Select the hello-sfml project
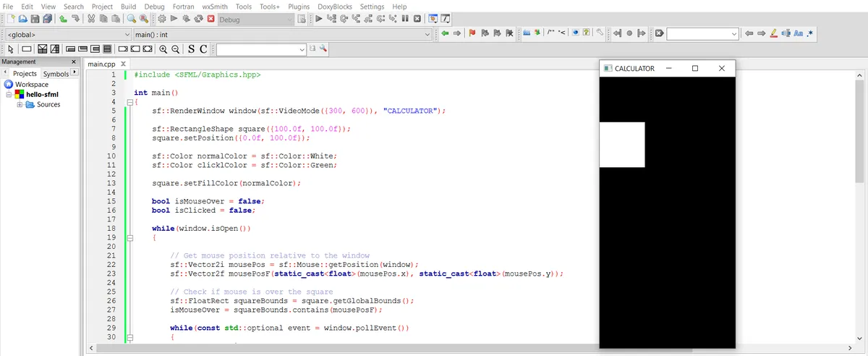The height and width of the screenshot is (356, 868). click(42, 94)
